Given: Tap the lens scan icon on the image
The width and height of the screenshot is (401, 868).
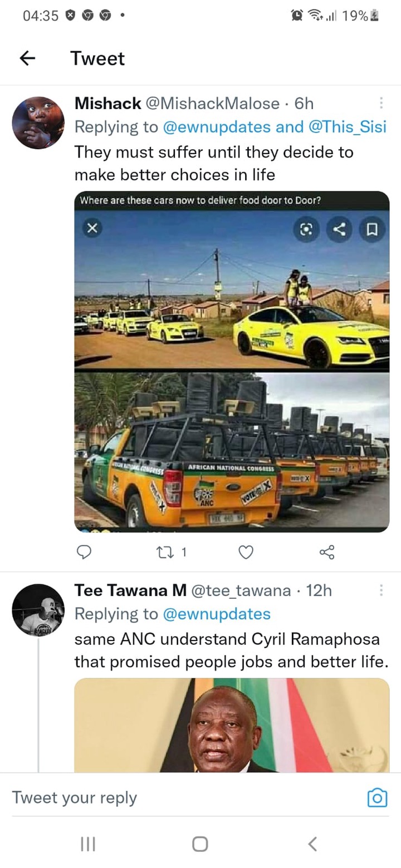Looking at the screenshot, I should click(306, 229).
